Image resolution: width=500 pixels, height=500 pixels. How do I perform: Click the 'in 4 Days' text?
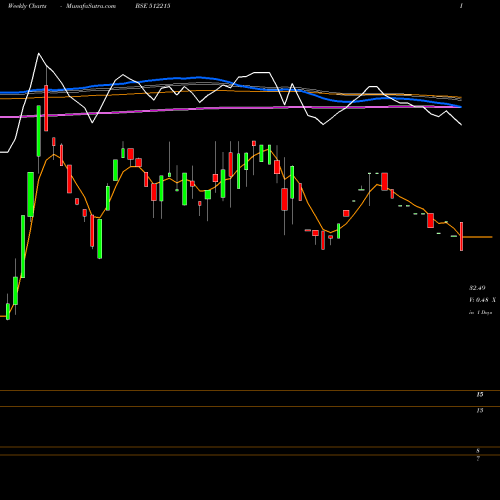(x=480, y=313)
